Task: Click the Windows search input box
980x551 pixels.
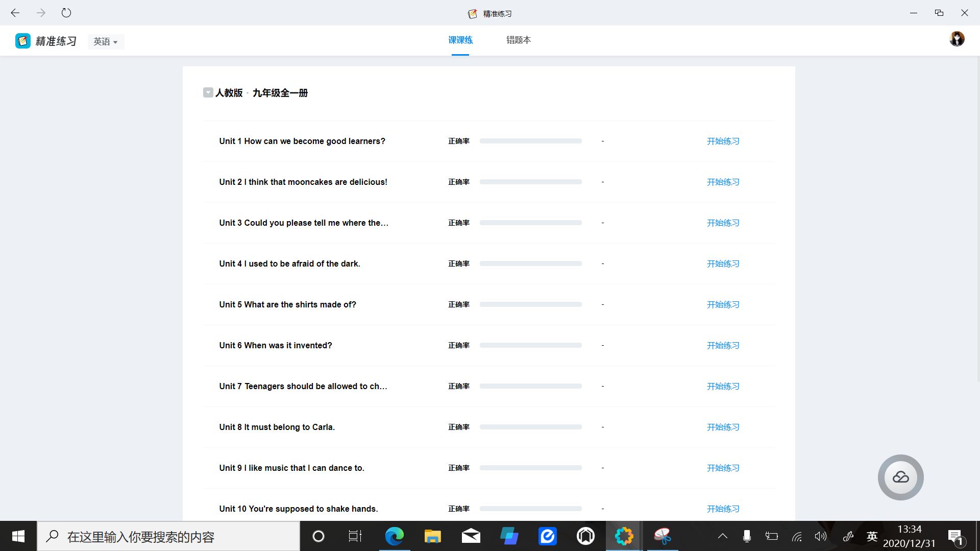Action: coord(168,536)
